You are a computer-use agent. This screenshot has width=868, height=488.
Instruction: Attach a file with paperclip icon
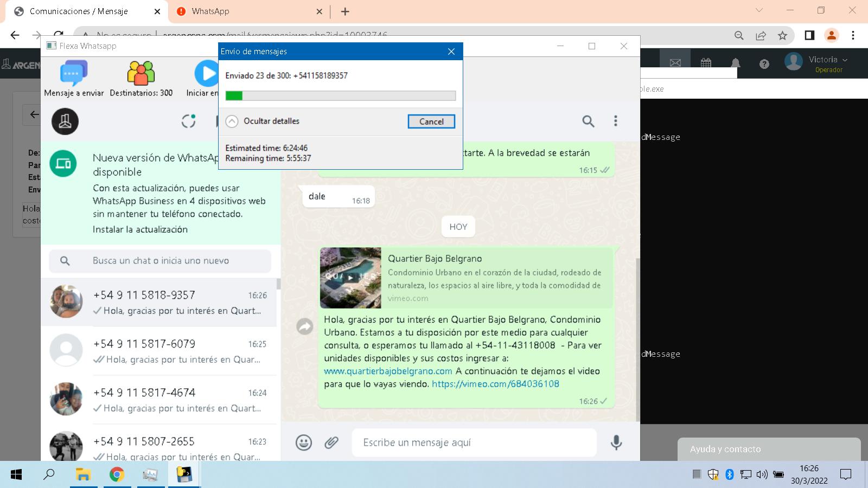point(331,442)
